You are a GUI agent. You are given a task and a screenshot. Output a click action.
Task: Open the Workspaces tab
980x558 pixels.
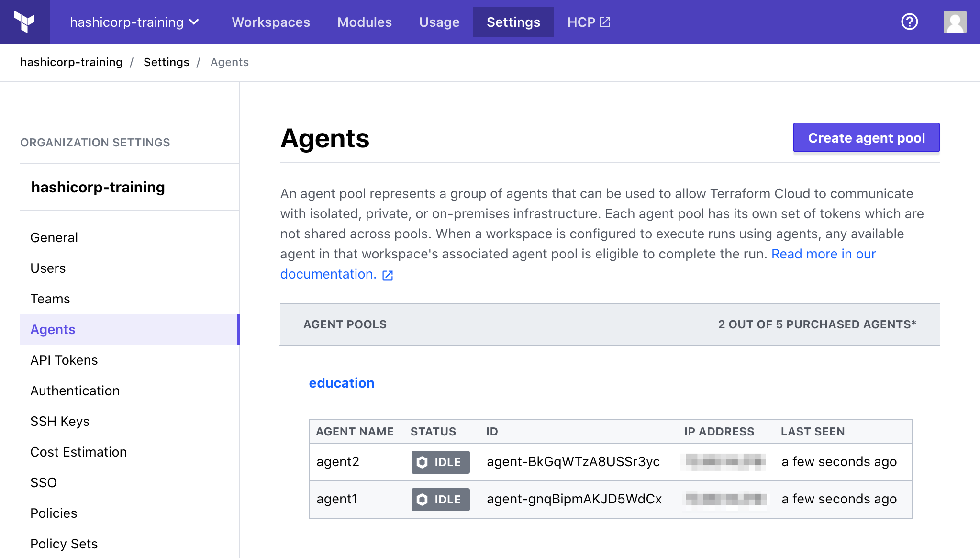tap(271, 22)
